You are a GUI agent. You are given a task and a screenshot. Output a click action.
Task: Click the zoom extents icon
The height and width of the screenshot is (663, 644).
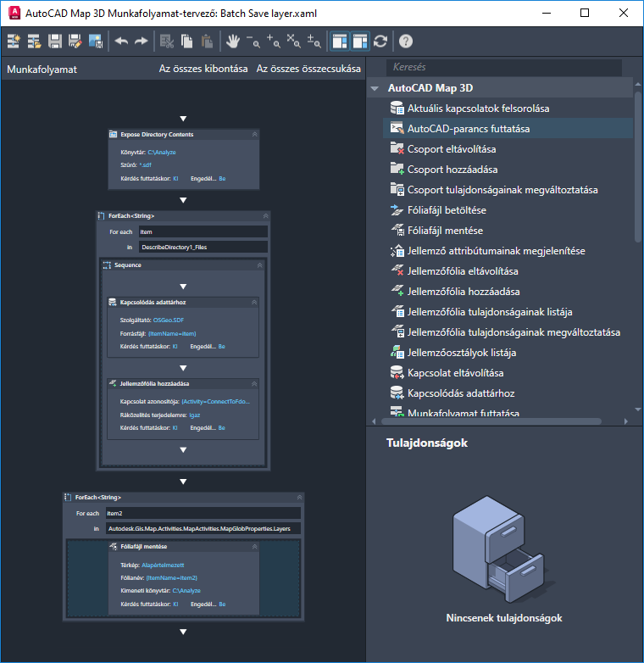pyautogui.click(x=294, y=42)
